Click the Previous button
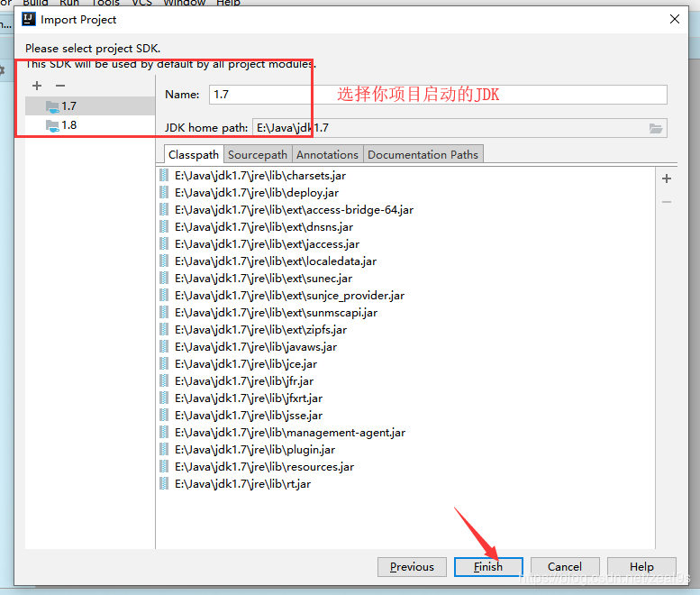Viewport: 700px width, 595px height. pyautogui.click(x=412, y=567)
